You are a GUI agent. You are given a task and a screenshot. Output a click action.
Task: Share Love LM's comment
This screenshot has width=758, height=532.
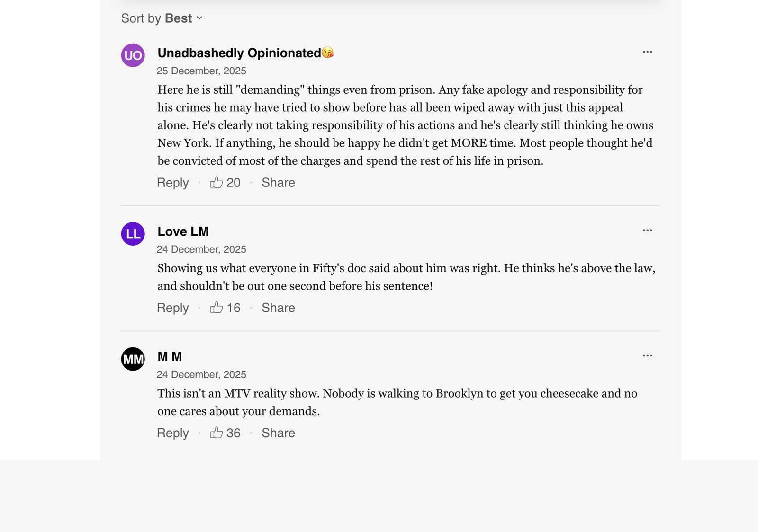coord(278,308)
